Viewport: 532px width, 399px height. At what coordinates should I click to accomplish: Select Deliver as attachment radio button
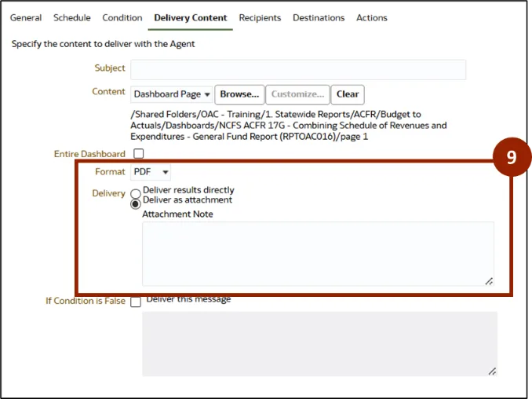tap(136, 201)
